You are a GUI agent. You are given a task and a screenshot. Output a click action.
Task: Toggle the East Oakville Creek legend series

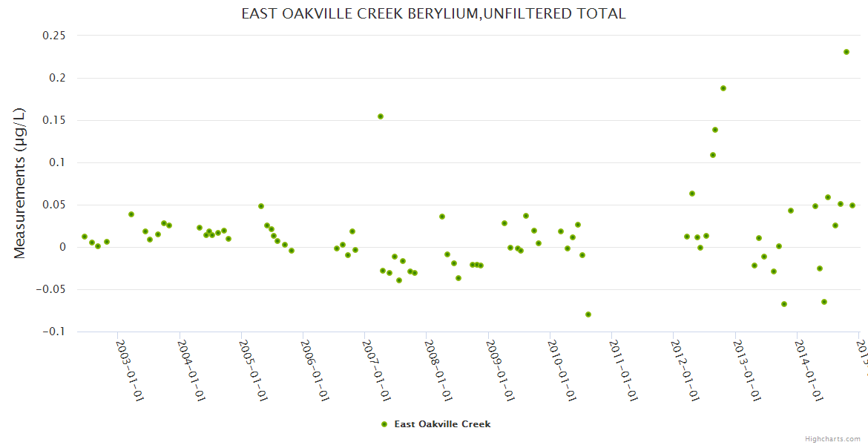[x=442, y=424]
